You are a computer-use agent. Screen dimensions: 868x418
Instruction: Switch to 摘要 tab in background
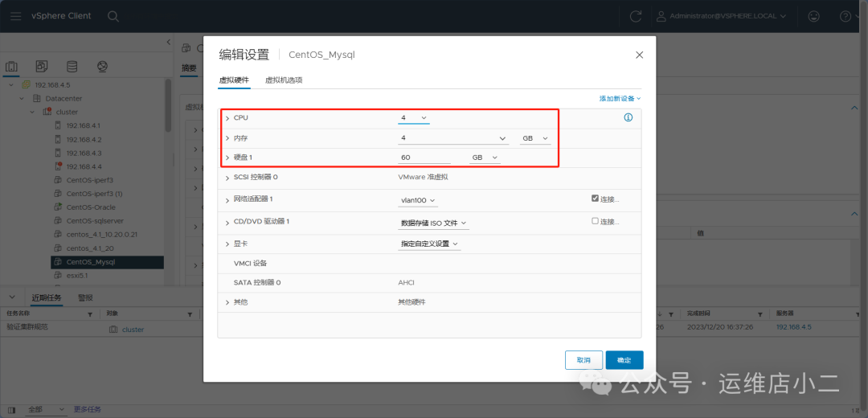pos(189,68)
